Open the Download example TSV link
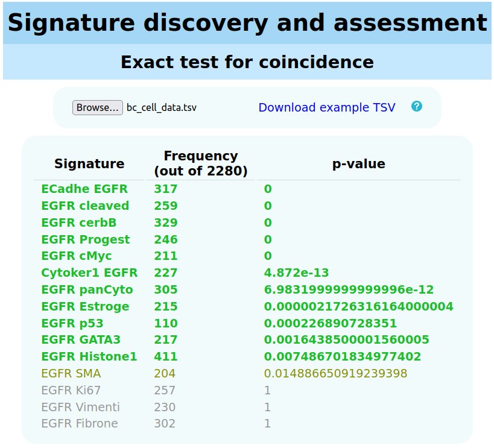494x448 pixels. [x=327, y=107]
